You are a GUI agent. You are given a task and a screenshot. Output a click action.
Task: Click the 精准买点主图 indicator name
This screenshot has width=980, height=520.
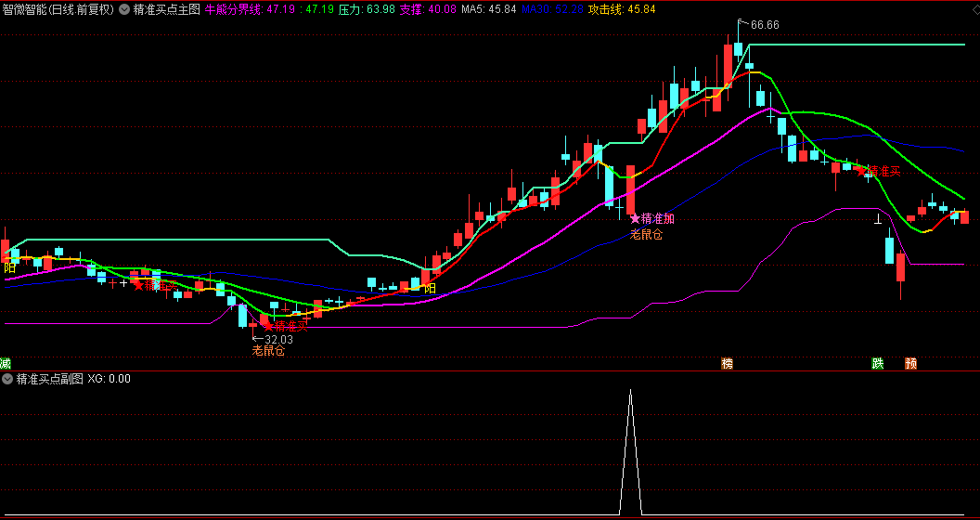point(166,9)
